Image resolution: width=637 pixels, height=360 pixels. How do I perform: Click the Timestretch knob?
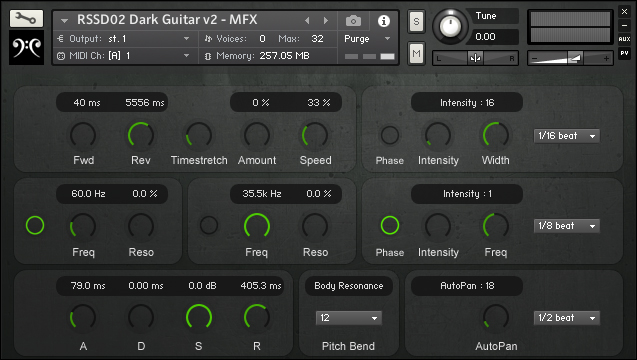199,135
